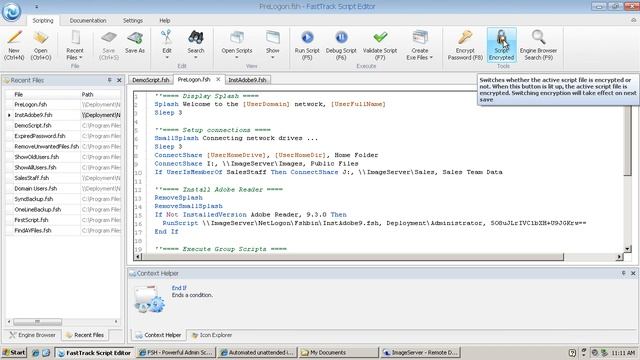The image size is (640, 360).
Task: Run the script with Run Script
Action: click(307, 45)
